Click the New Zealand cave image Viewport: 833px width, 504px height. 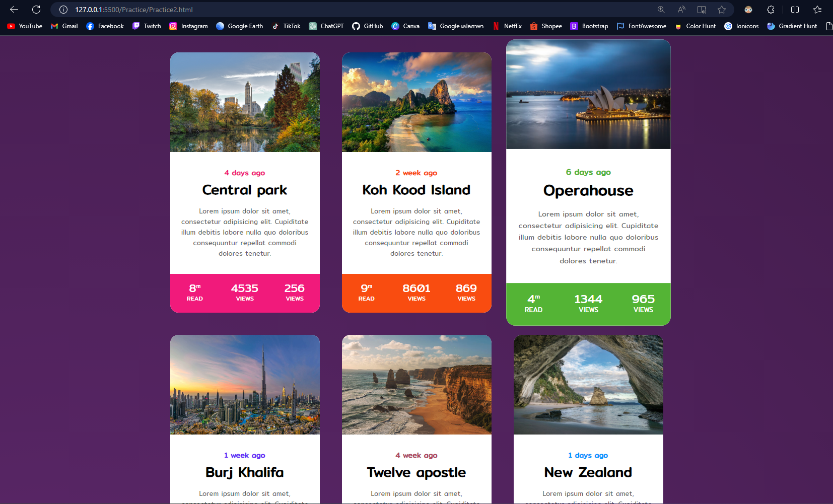[588, 385]
